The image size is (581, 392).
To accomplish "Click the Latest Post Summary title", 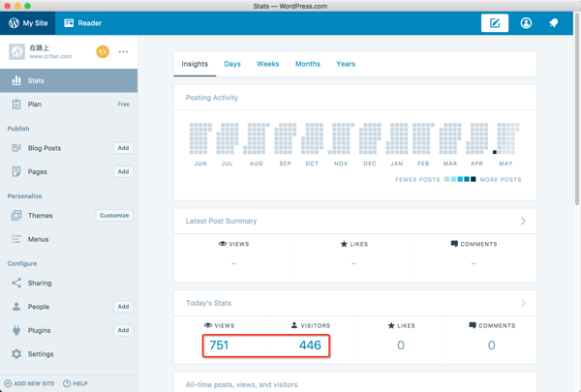I will (221, 221).
